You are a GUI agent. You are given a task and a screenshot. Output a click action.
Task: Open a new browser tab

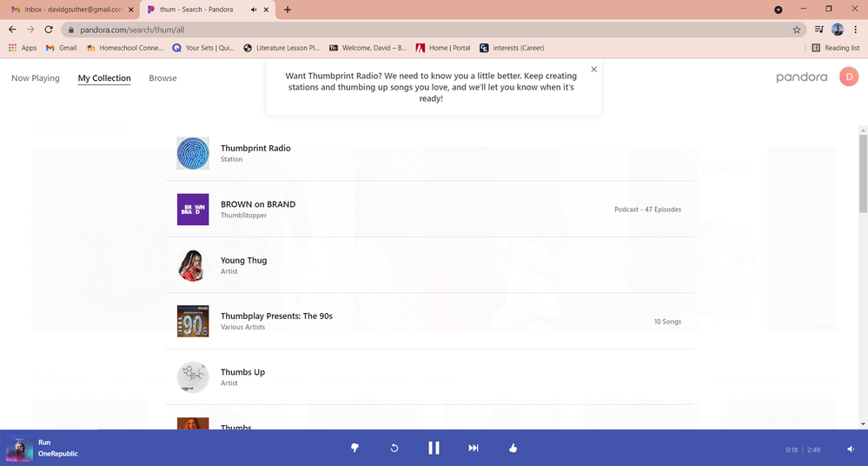[x=288, y=10]
